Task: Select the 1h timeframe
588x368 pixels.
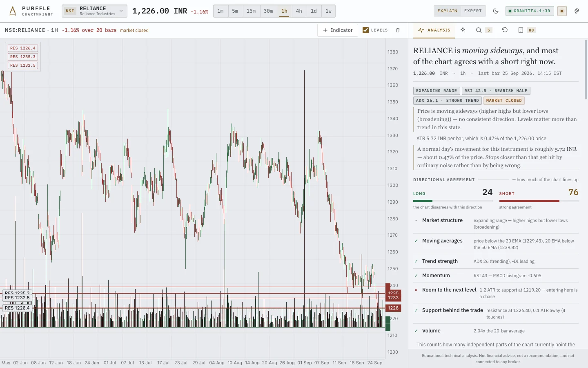Action: (x=284, y=11)
